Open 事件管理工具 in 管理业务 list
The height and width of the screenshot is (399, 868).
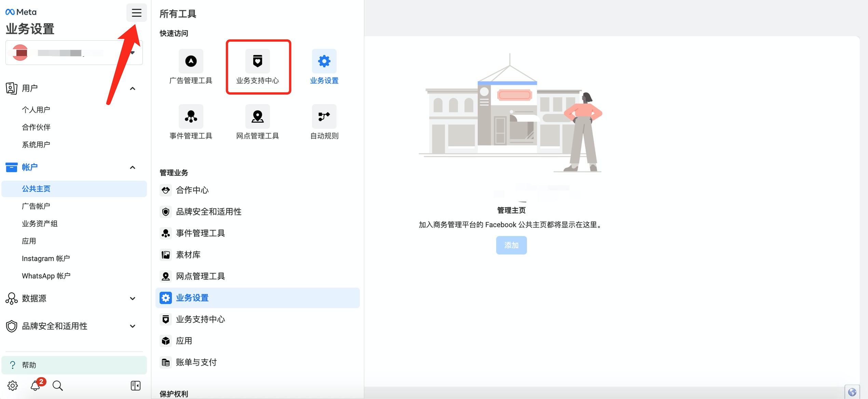pyautogui.click(x=257, y=233)
